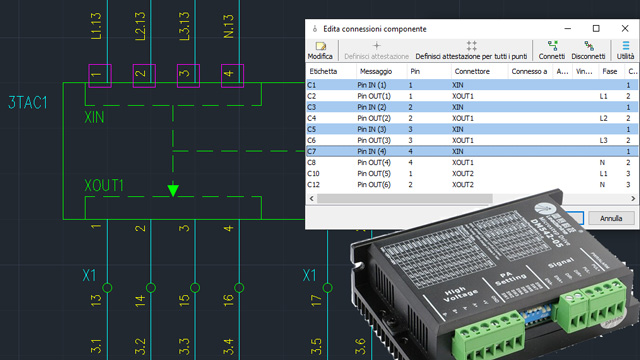Click horizontal scrollbar right arrow
This screenshot has width=640, height=360.
[x=633, y=198]
